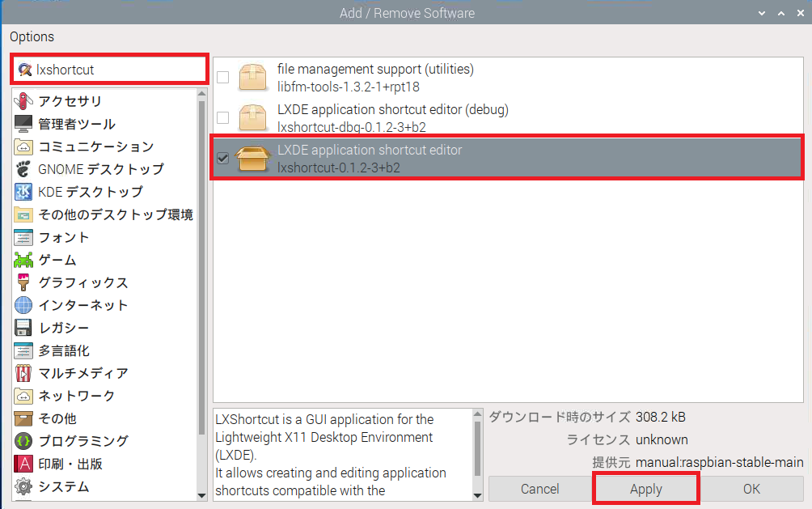This screenshot has height=509, width=812.
Task: Click the lxshortcut search input field
Action: point(109,70)
